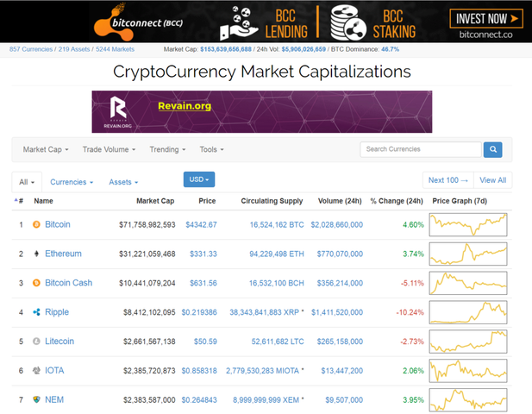The width and height of the screenshot is (532, 414).
Task: Click the Next 100 button
Action: click(x=448, y=180)
